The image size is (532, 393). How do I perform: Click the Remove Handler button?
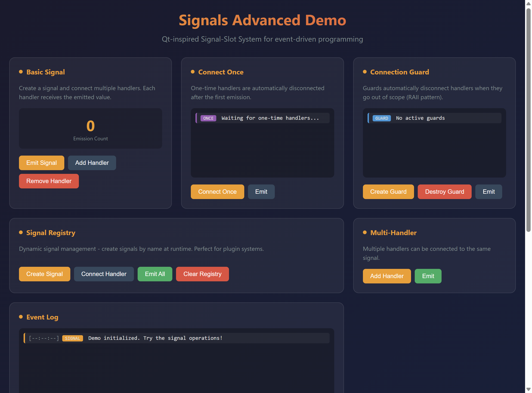49,181
